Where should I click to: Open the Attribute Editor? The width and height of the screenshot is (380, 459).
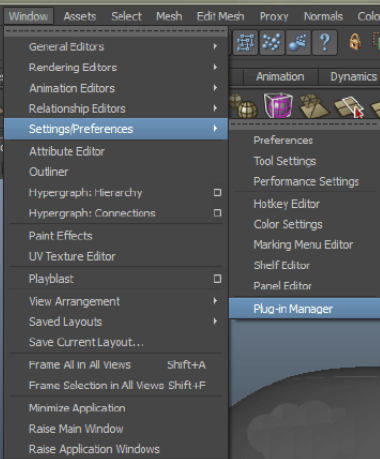pyautogui.click(x=116, y=151)
